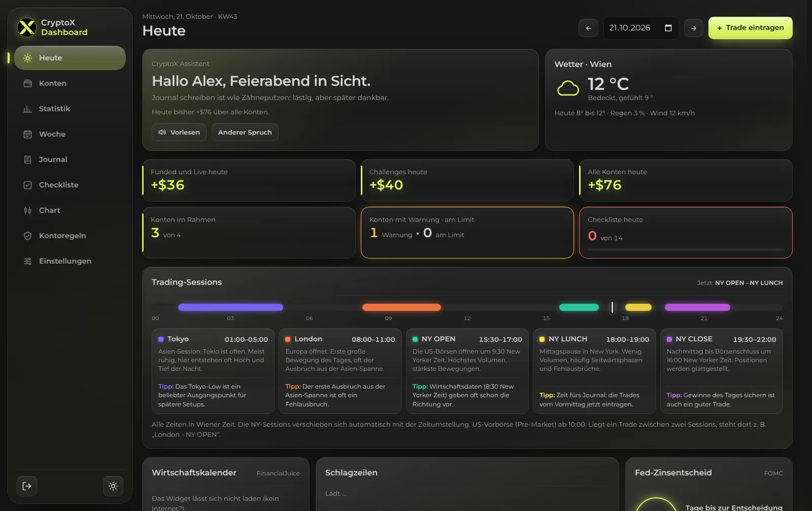Click the Funded und Live heute card
Viewport: 812px width, 511px height.
click(x=249, y=180)
